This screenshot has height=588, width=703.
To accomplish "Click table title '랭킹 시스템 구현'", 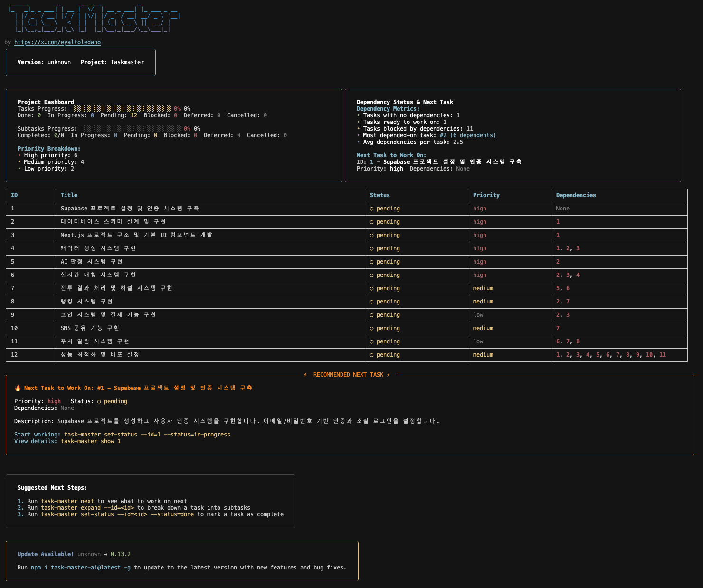I will (x=86, y=302).
